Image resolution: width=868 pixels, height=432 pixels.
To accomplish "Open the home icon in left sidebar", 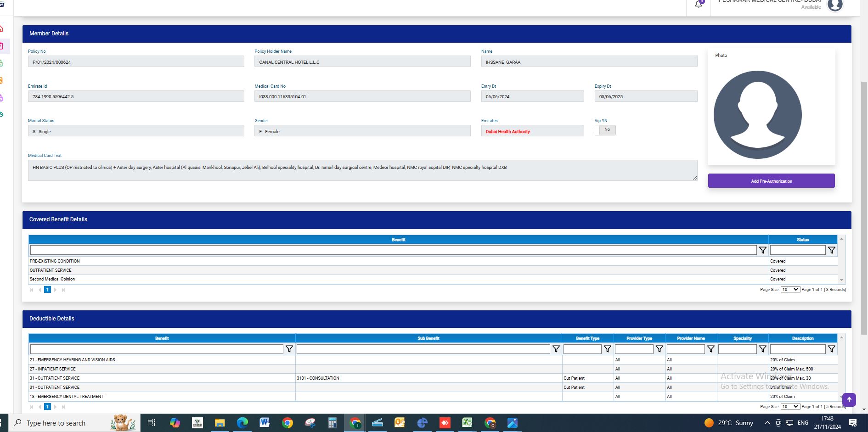I will (x=2, y=29).
